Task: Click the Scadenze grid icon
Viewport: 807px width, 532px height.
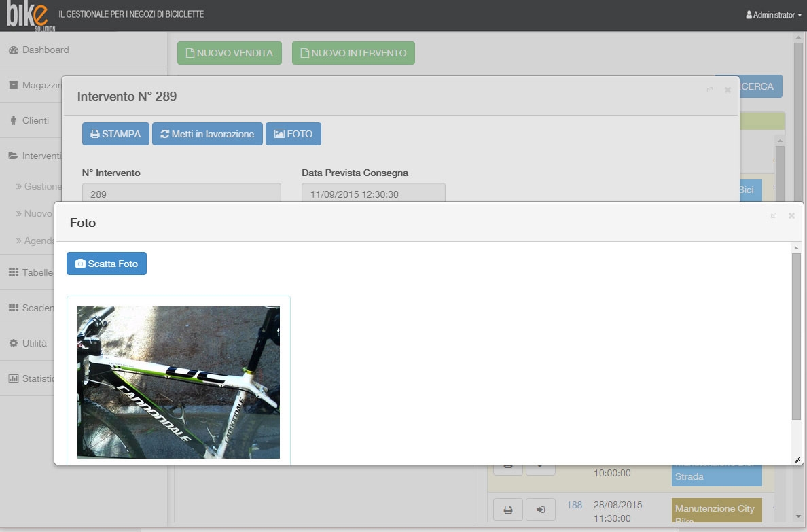Action: coord(14,308)
